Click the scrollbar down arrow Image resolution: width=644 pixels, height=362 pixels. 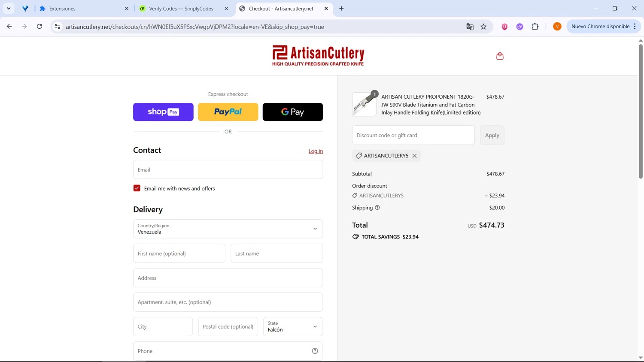(641, 358)
